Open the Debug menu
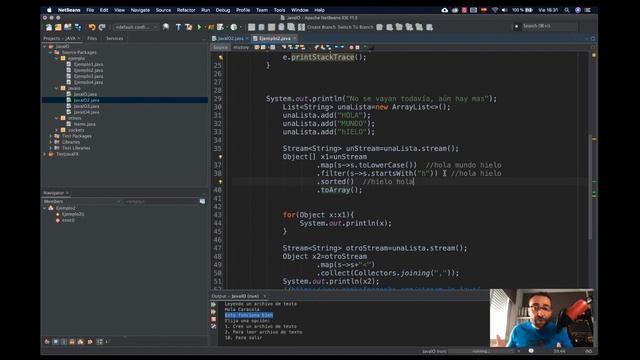This screenshot has height=360, width=640. click(223, 10)
